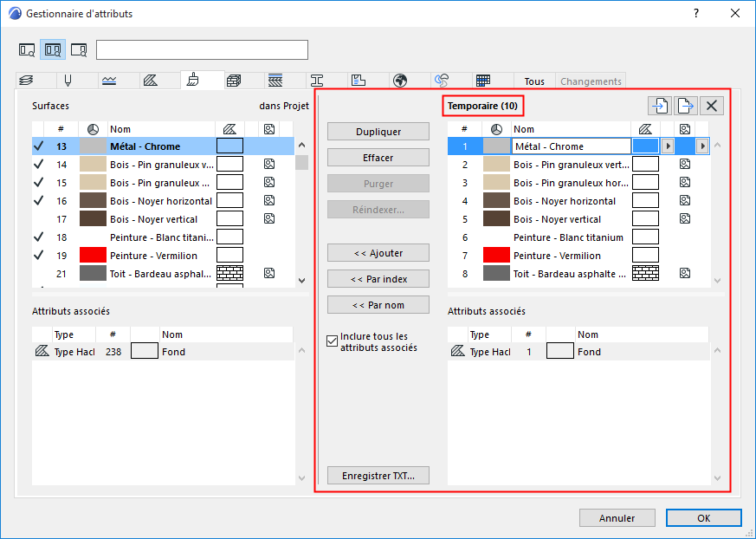
Task: Toggle checkmark for project row 18 Blanc titanium
Action: [38, 237]
